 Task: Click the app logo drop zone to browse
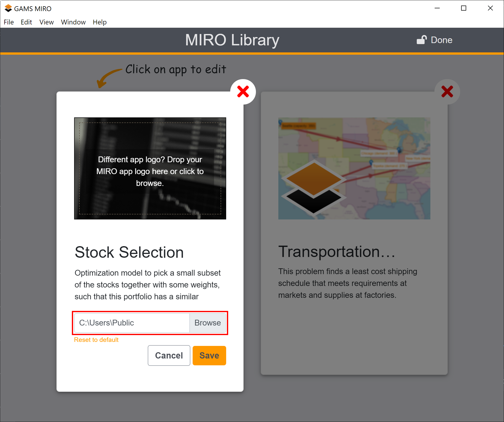[150, 168]
